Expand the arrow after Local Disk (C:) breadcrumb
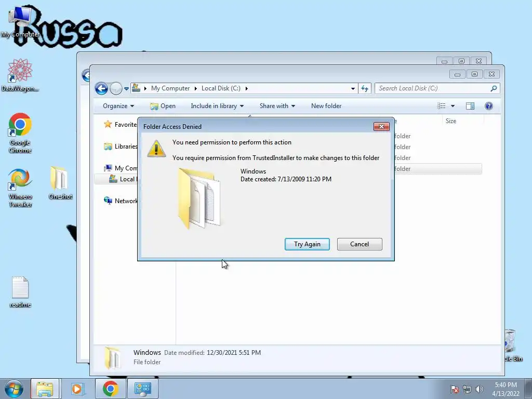The height and width of the screenshot is (399, 532). [246, 88]
